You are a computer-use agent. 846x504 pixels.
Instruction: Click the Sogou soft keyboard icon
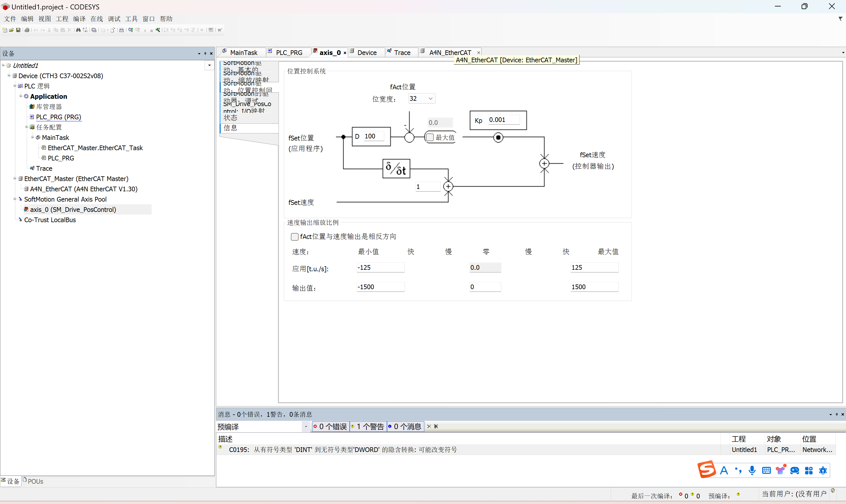[766, 470]
